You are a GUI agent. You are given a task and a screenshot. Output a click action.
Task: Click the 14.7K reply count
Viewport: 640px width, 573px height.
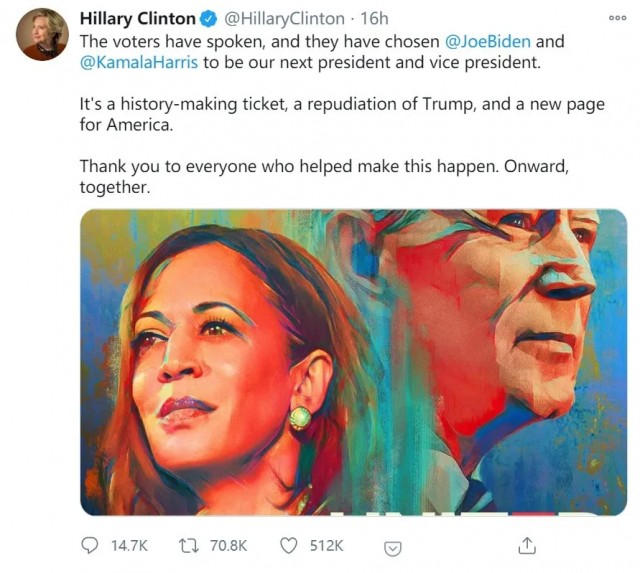129,546
